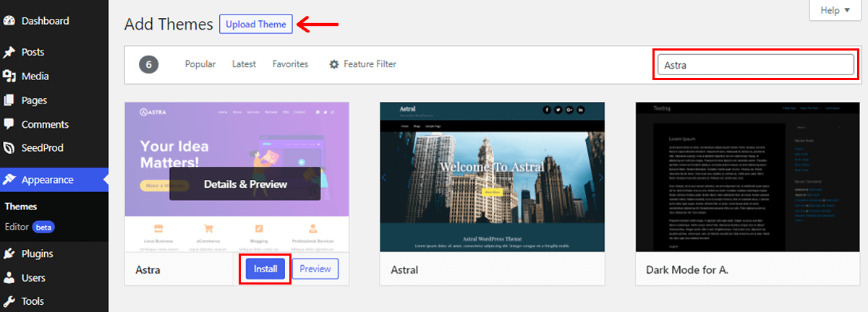Click the Appearance paintbrush icon
This screenshot has width=868, height=312.
tap(9, 180)
